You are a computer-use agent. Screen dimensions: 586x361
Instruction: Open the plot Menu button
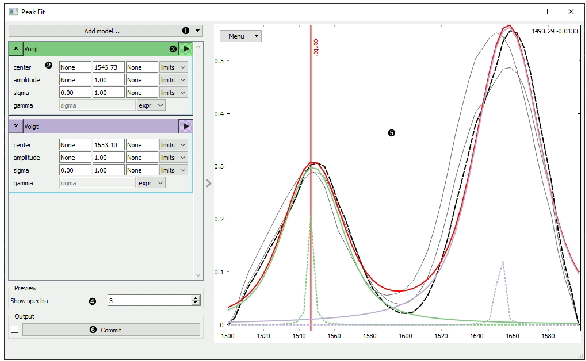[240, 36]
